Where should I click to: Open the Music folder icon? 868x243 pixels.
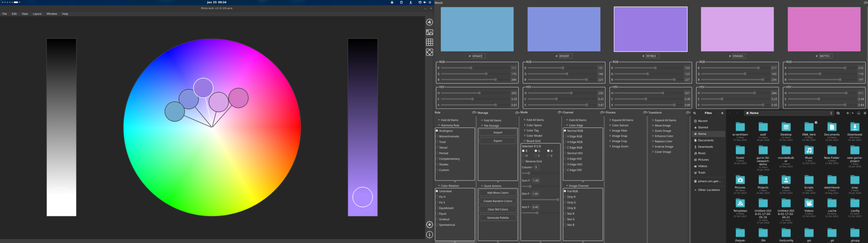coord(809,150)
